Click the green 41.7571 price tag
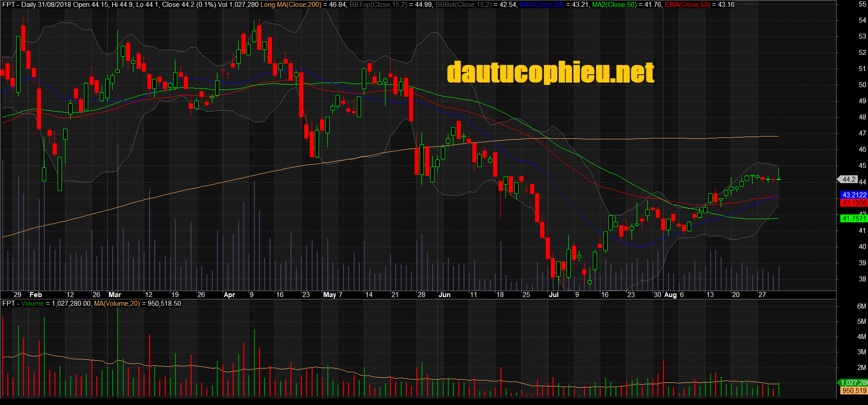868x405 pixels. click(854, 219)
